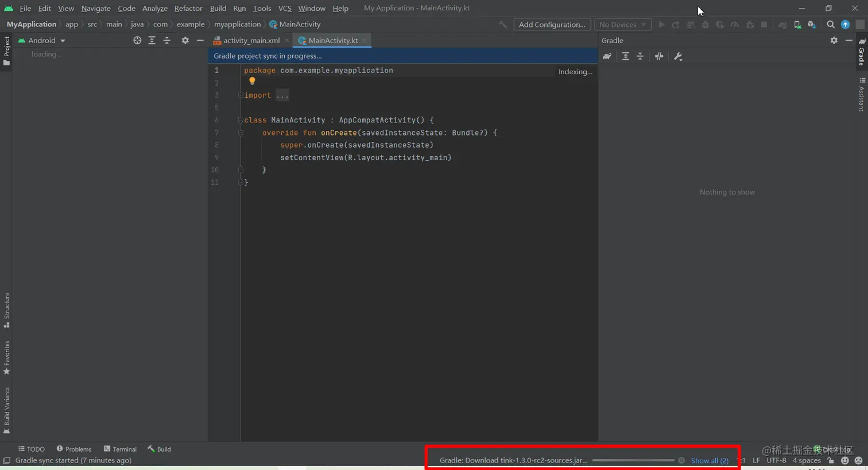Viewport: 868px width, 470px height.
Task: Close the MainActivity.kt editor tab
Action: point(365,40)
